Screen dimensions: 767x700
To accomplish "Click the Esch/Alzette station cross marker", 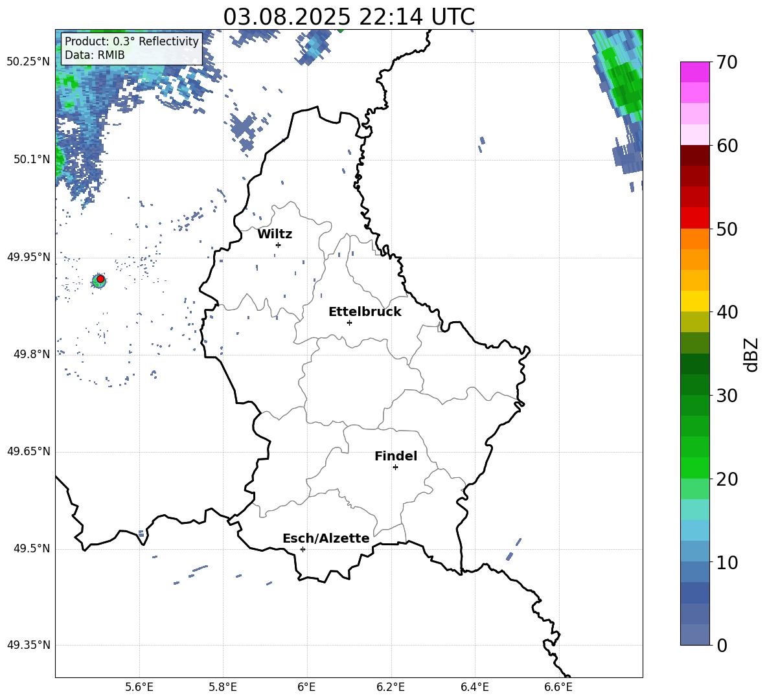I will coord(303,549).
